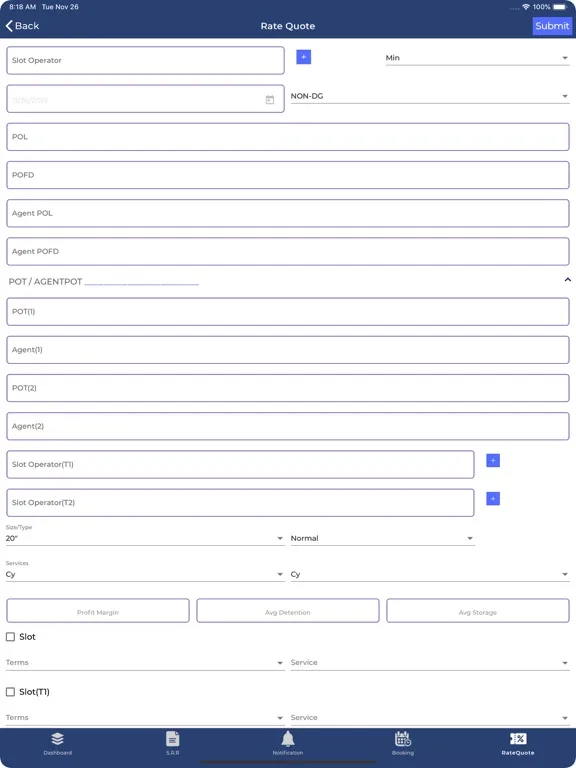Tap the plus icon next to Slot Operator(T2)
This screenshot has height=768, width=576.
tap(493, 499)
